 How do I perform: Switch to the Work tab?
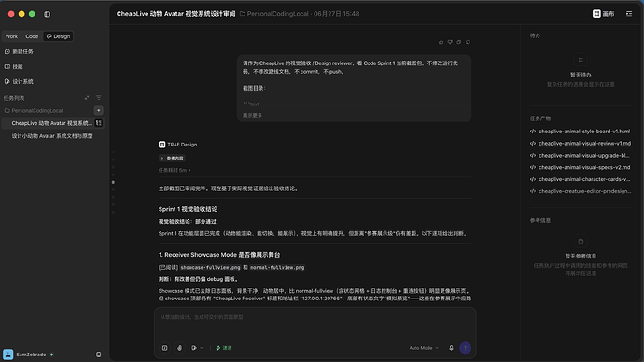coord(11,36)
